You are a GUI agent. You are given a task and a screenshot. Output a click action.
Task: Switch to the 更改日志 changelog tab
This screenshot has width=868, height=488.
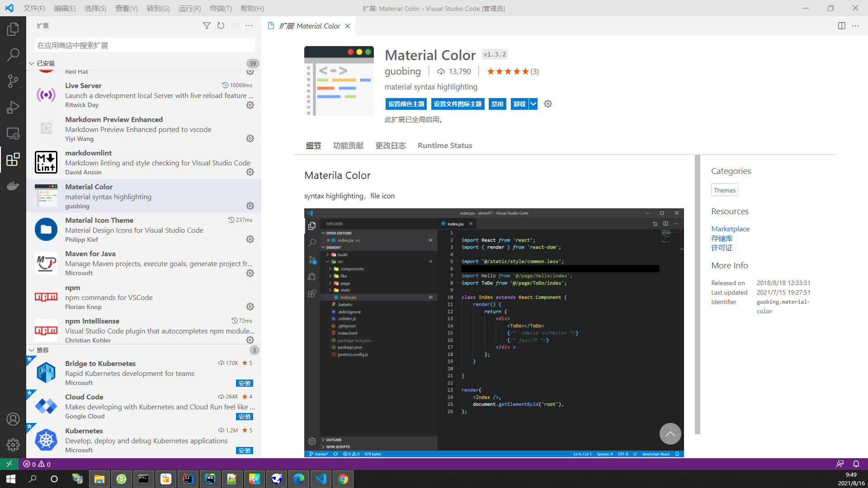(390, 145)
